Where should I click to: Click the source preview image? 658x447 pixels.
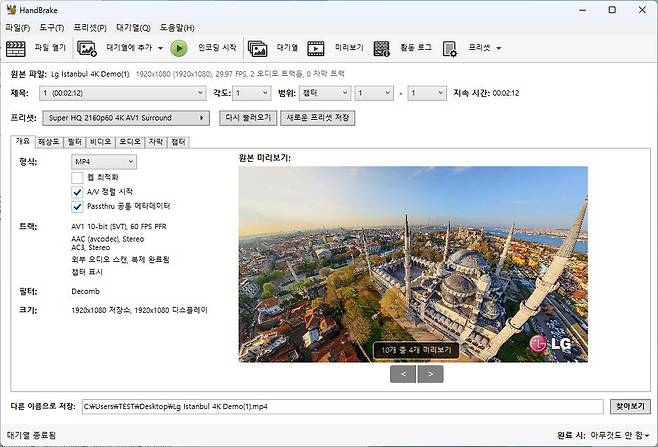point(413,264)
